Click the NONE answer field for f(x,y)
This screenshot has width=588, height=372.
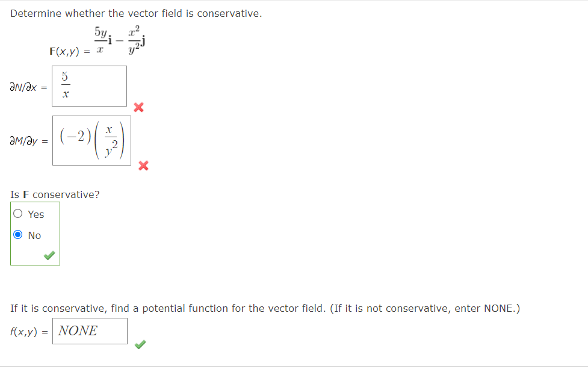tap(90, 330)
